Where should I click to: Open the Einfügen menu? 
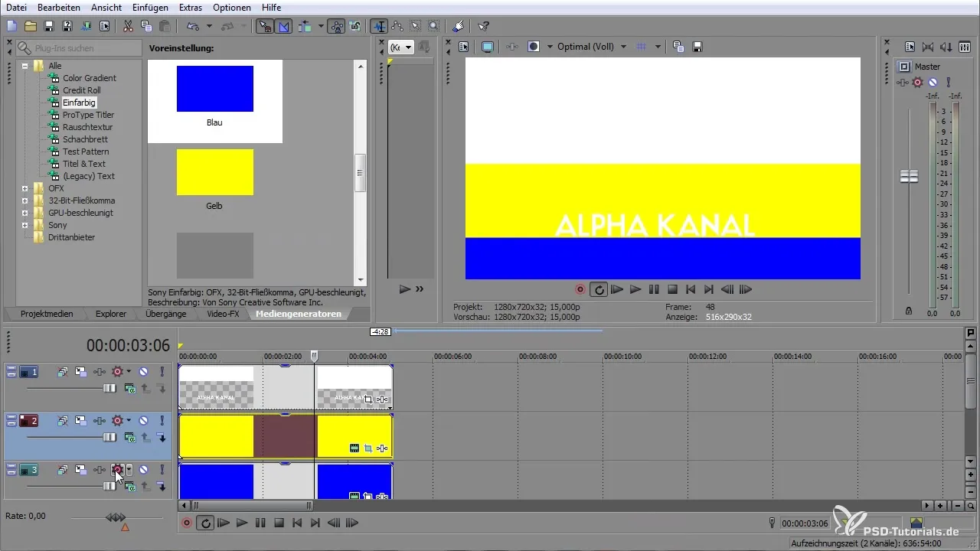point(150,7)
